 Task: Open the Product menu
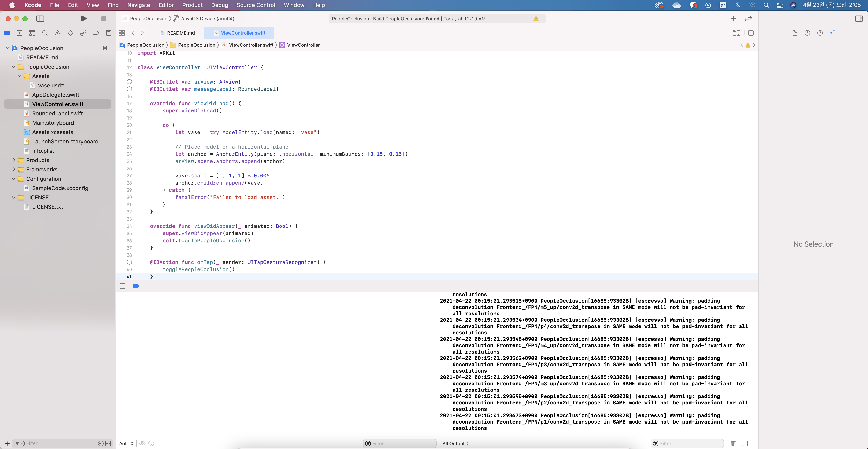192,5
